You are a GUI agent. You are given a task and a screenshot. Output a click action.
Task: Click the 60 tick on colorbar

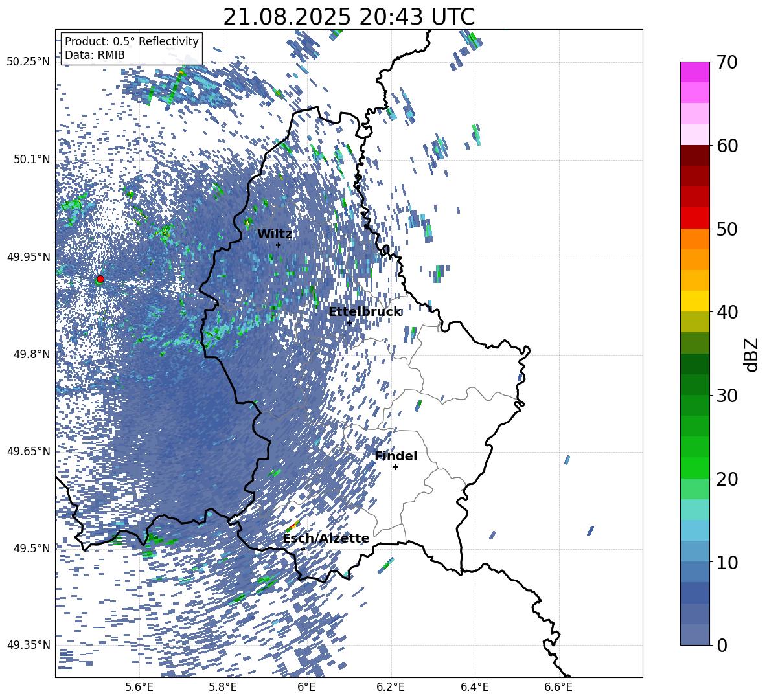tap(727, 146)
